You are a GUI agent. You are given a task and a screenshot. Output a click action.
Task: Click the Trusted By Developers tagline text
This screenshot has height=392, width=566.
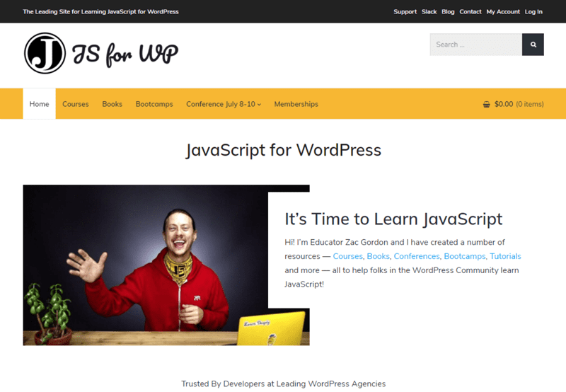click(284, 384)
